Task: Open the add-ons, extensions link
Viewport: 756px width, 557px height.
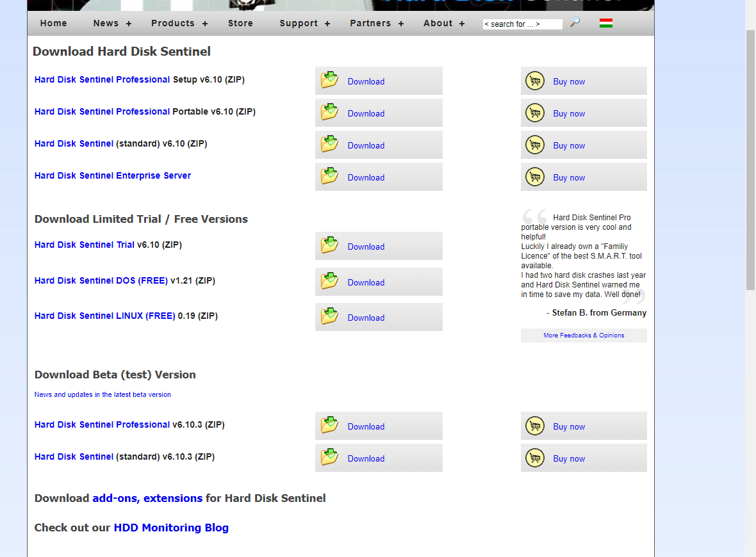Action: 147,498
